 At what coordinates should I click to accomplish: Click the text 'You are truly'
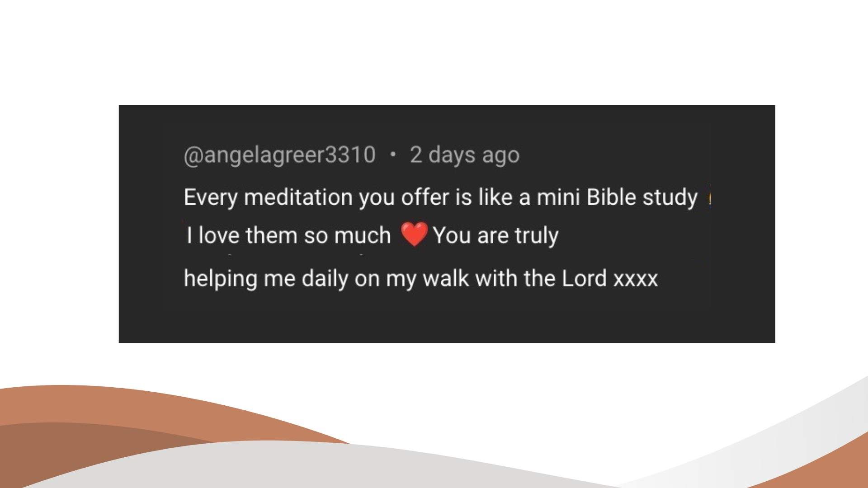496,235
